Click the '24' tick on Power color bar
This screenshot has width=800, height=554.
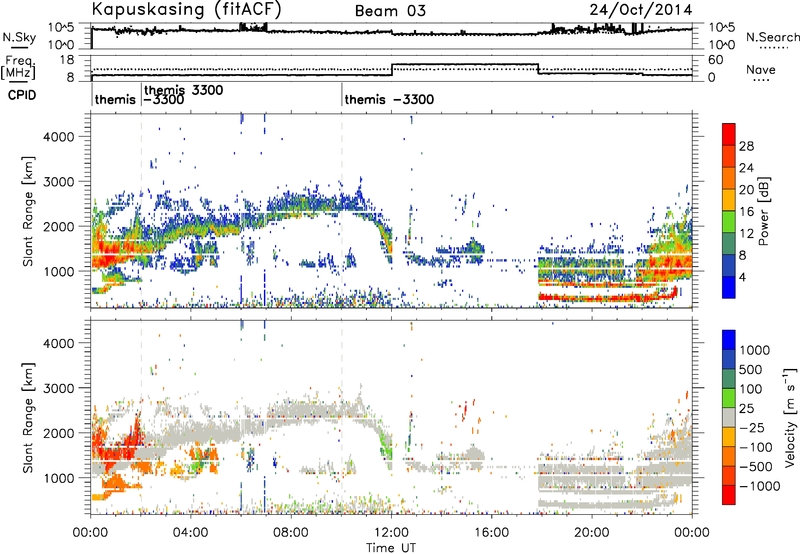click(x=746, y=168)
